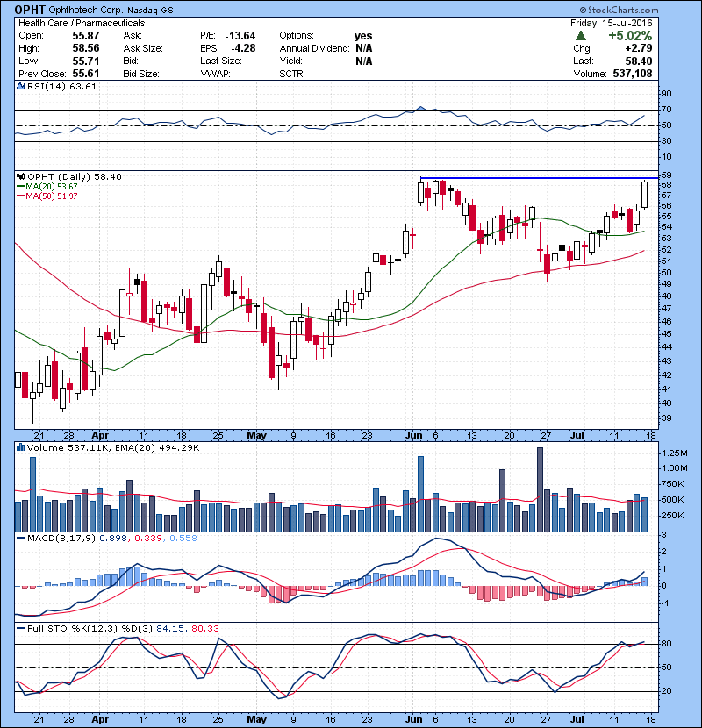Select the OPHT ticker symbol in the title
The height and width of the screenshot is (728, 702).
coord(30,10)
